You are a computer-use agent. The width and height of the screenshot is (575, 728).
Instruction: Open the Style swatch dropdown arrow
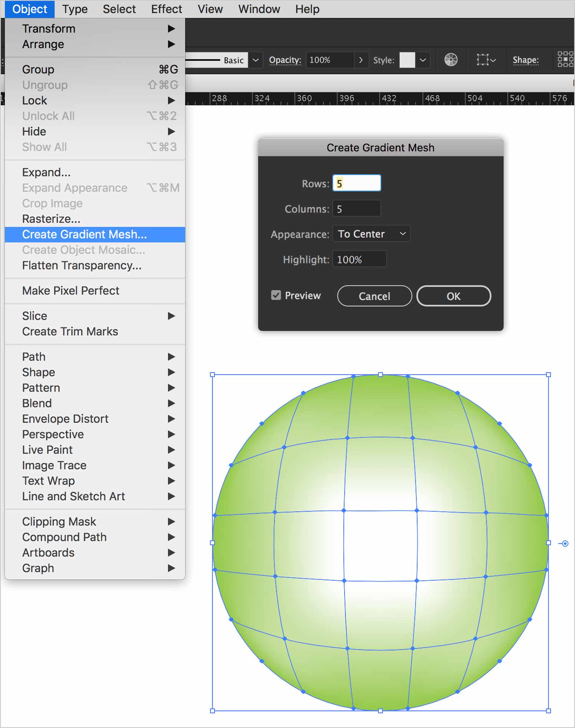pyautogui.click(x=423, y=60)
